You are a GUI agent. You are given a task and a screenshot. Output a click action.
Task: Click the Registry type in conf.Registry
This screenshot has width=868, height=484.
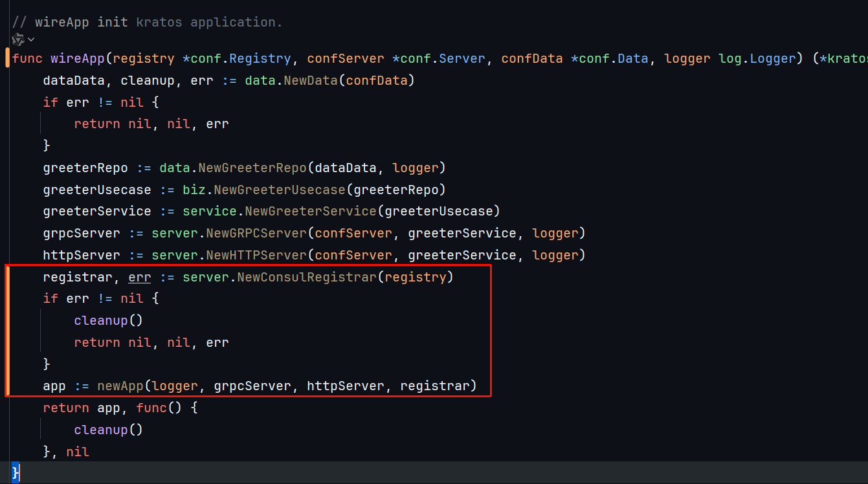click(260, 59)
